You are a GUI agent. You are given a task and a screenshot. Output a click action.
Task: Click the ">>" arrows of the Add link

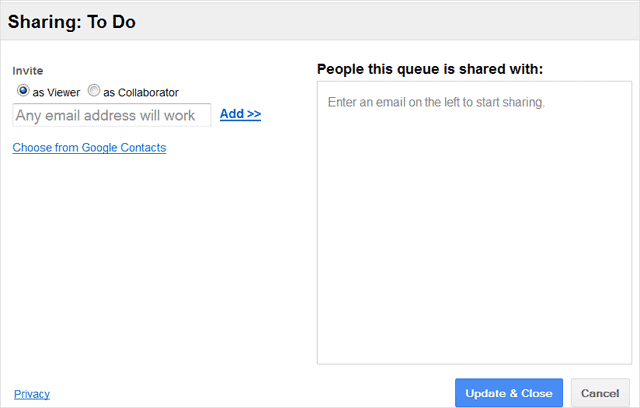coord(254,114)
